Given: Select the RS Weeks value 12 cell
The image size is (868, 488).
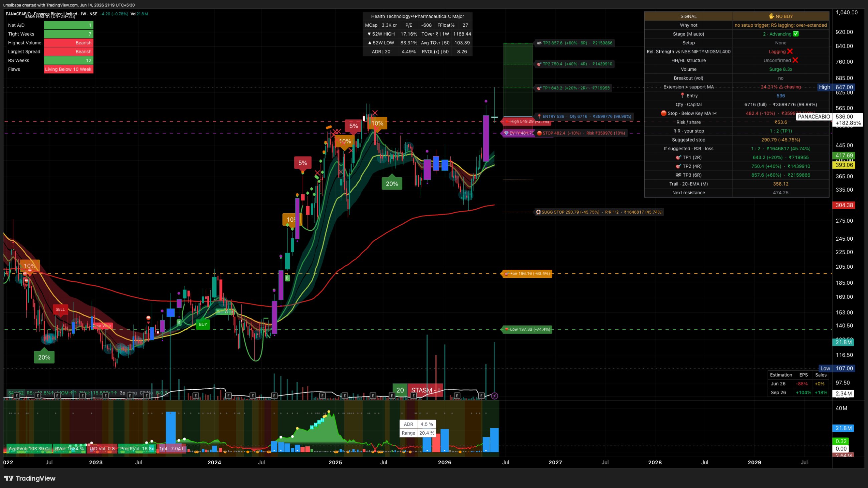Looking at the screenshot, I should [x=69, y=60].
